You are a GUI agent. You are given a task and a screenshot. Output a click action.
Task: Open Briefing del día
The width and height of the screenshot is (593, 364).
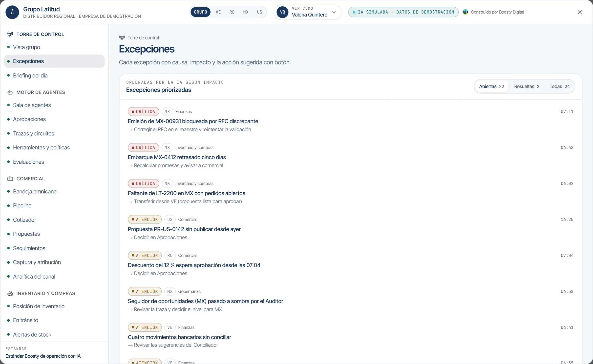coord(54,76)
